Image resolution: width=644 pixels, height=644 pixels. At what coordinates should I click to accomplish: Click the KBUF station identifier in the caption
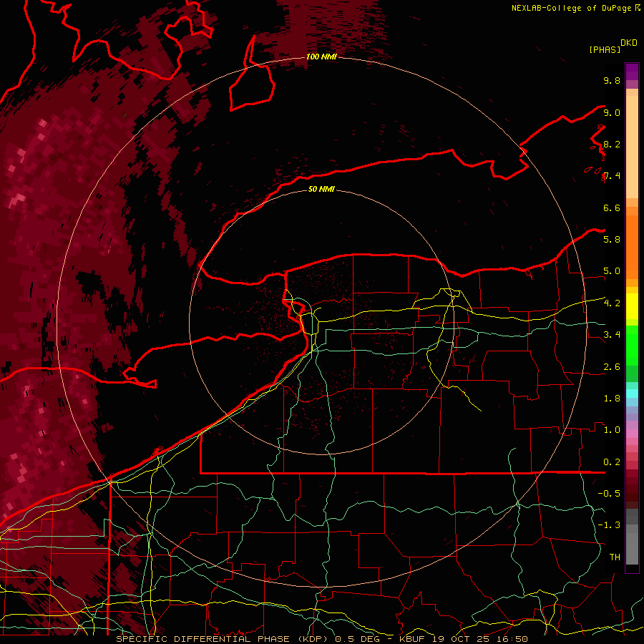point(412,639)
